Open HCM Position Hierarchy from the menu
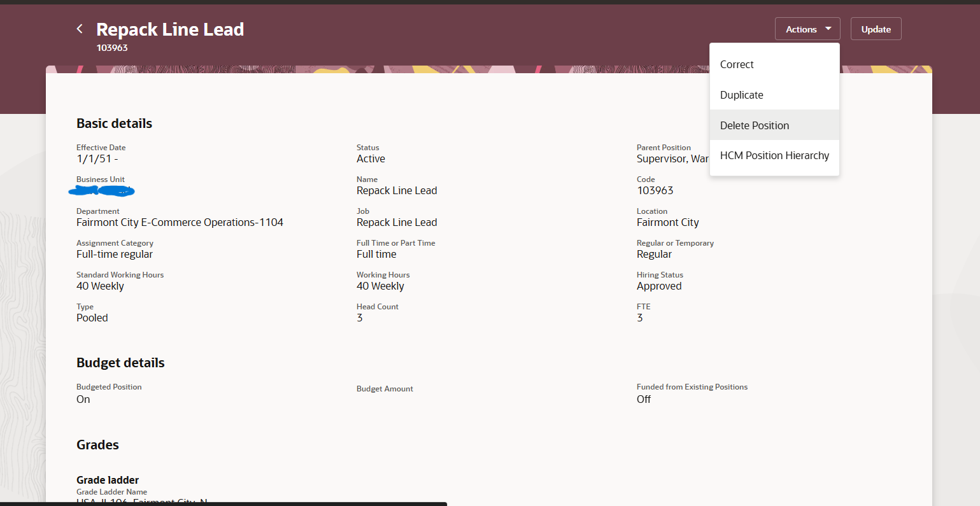The image size is (980, 506). point(774,155)
